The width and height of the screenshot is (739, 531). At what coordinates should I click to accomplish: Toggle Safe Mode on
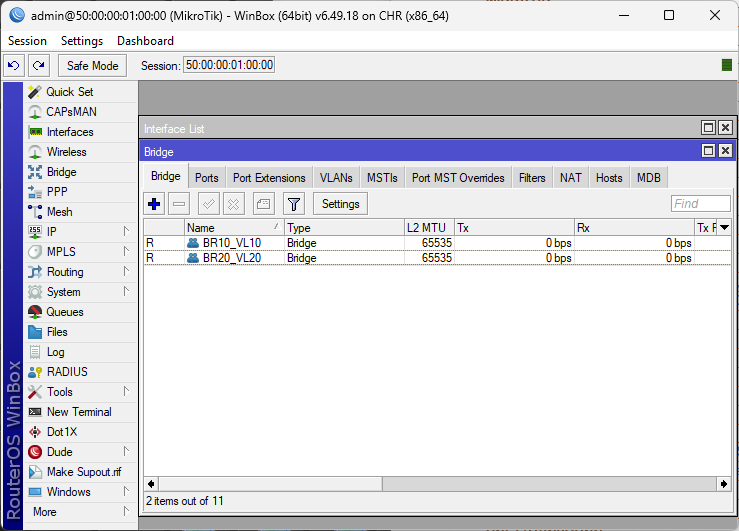(92, 65)
